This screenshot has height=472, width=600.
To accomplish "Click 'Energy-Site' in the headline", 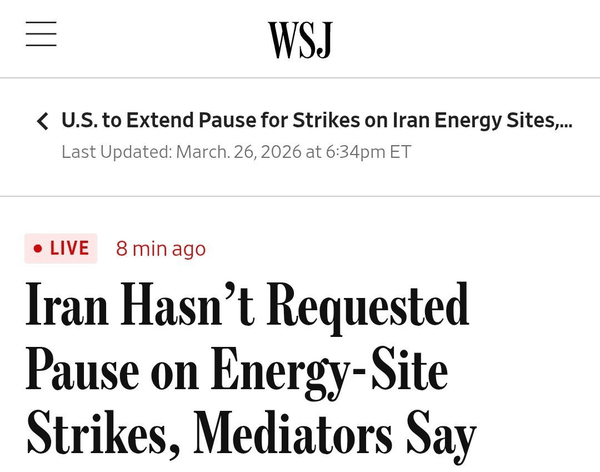I will pos(326,369).
